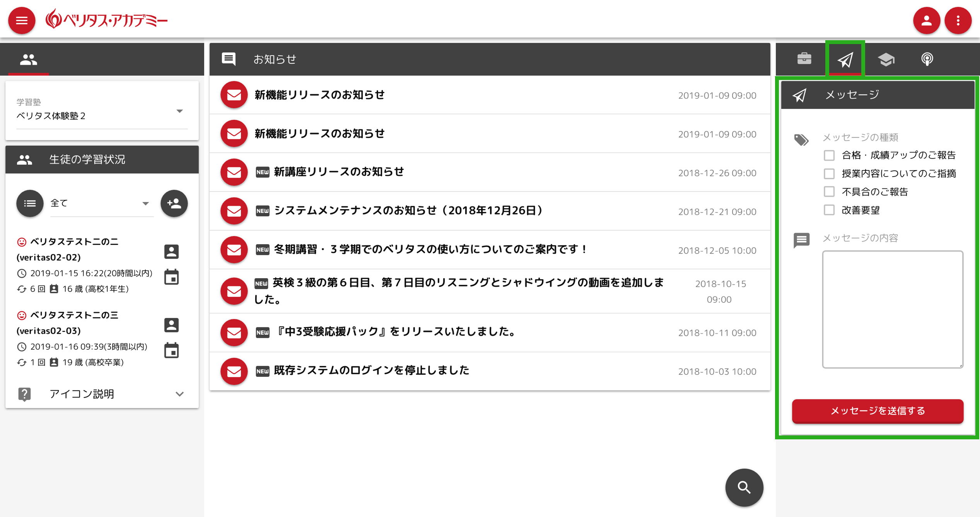The width and height of the screenshot is (980, 517).
Task: Open profile card for veritas02-02
Action: tap(171, 252)
